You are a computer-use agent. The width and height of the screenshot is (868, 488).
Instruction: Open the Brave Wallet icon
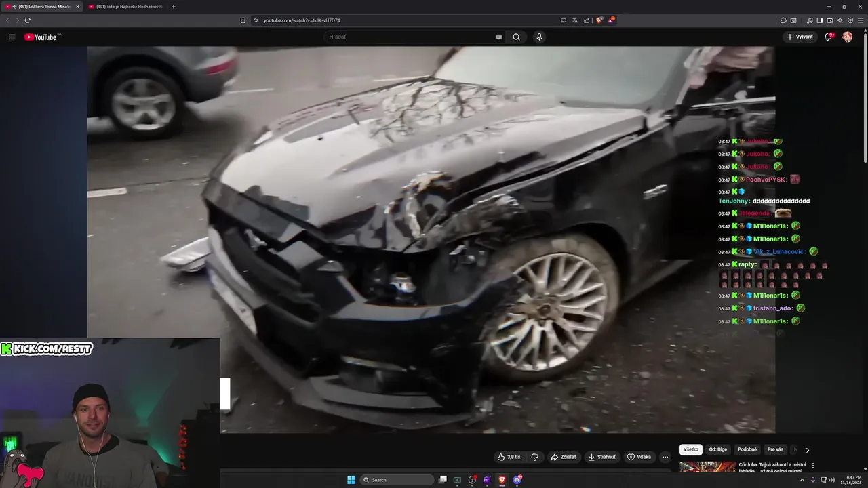pyautogui.click(x=830, y=20)
